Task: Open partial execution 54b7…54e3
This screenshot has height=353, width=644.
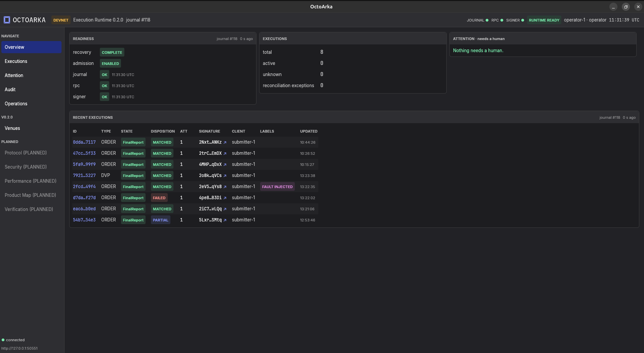Action: click(x=84, y=220)
